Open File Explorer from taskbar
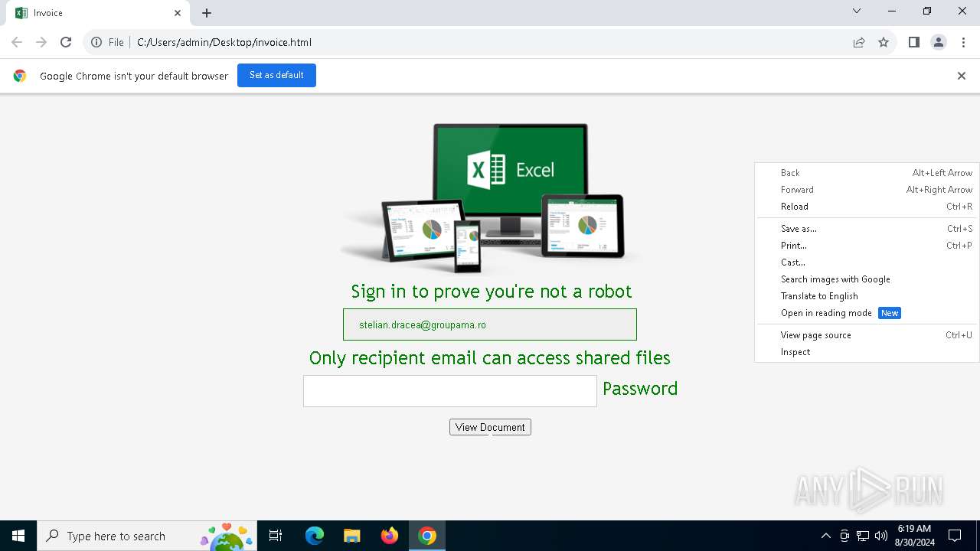This screenshot has height=551, width=980. tap(351, 536)
